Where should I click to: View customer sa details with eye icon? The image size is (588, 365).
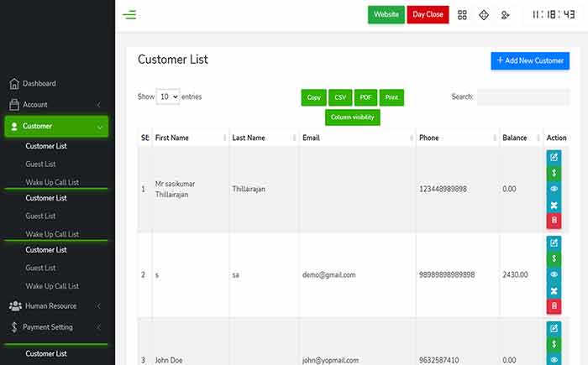(x=554, y=274)
